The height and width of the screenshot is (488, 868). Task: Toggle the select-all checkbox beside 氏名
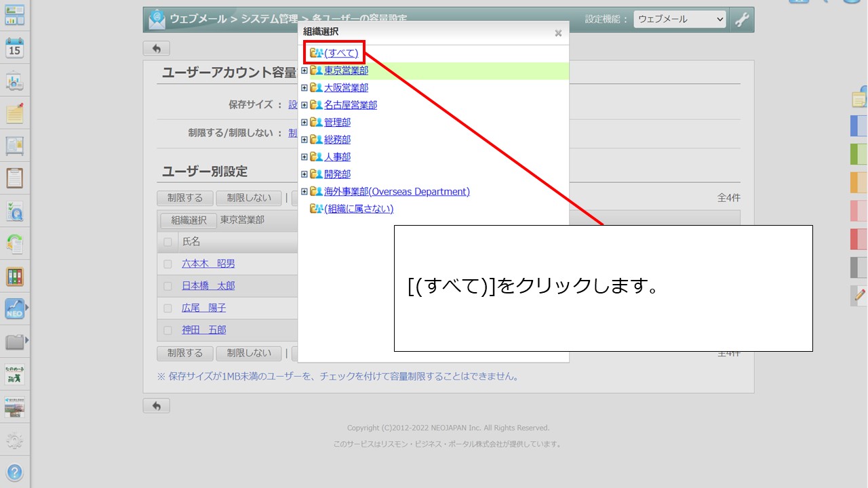tap(167, 242)
